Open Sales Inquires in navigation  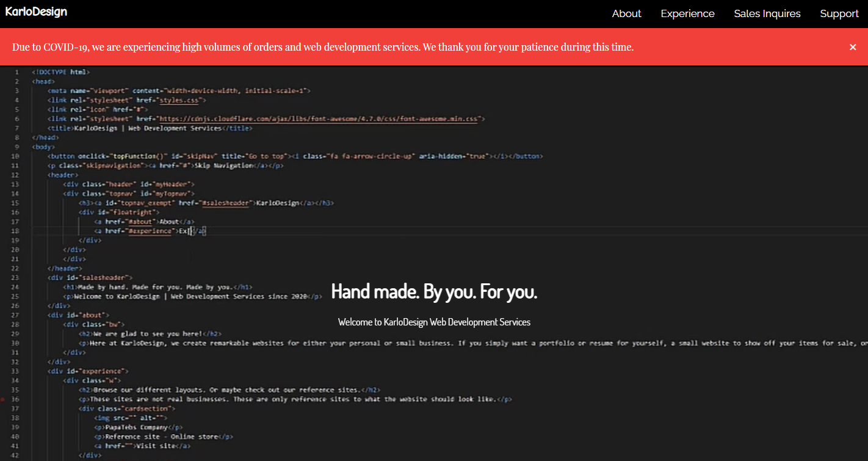click(x=767, y=13)
